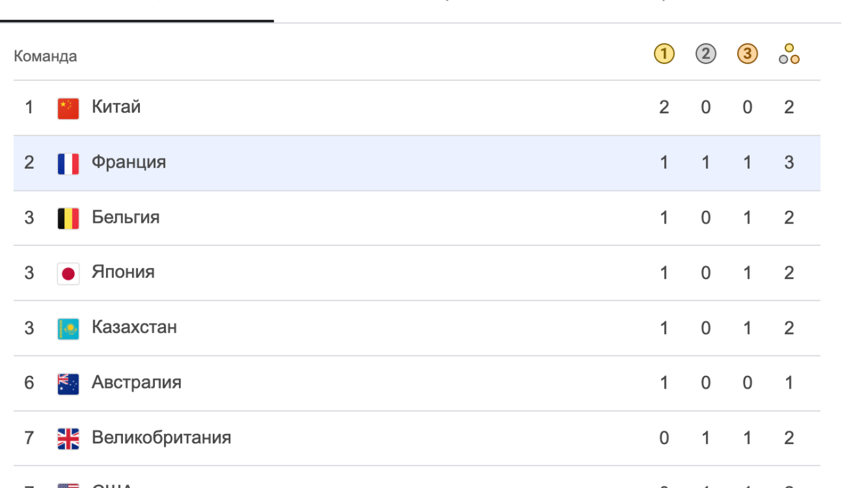
Task: Click the total medals column icon
Action: pos(788,54)
